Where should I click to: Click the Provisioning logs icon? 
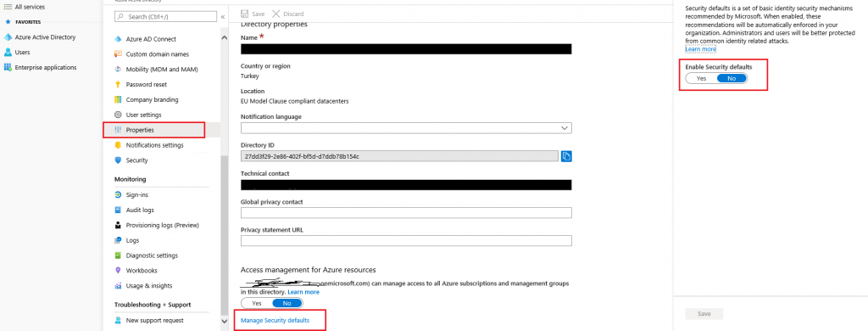(x=117, y=225)
